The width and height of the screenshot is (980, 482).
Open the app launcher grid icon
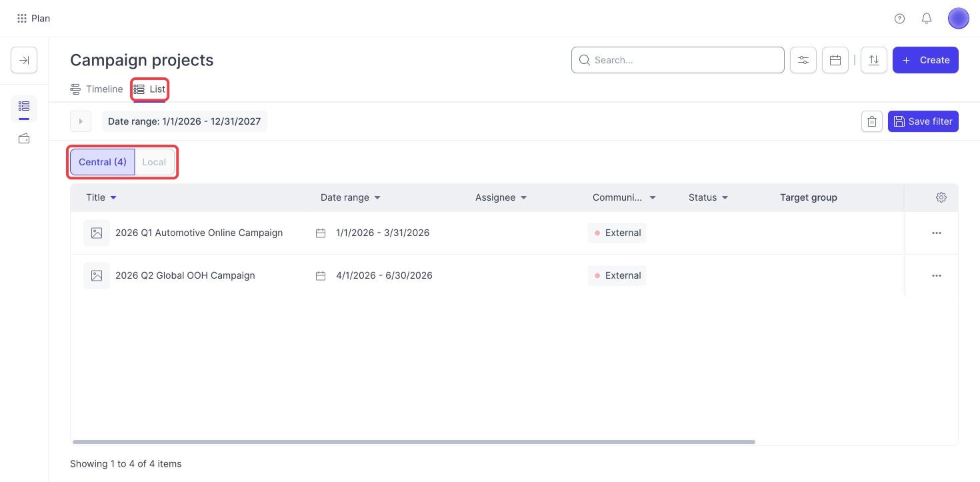coord(22,19)
